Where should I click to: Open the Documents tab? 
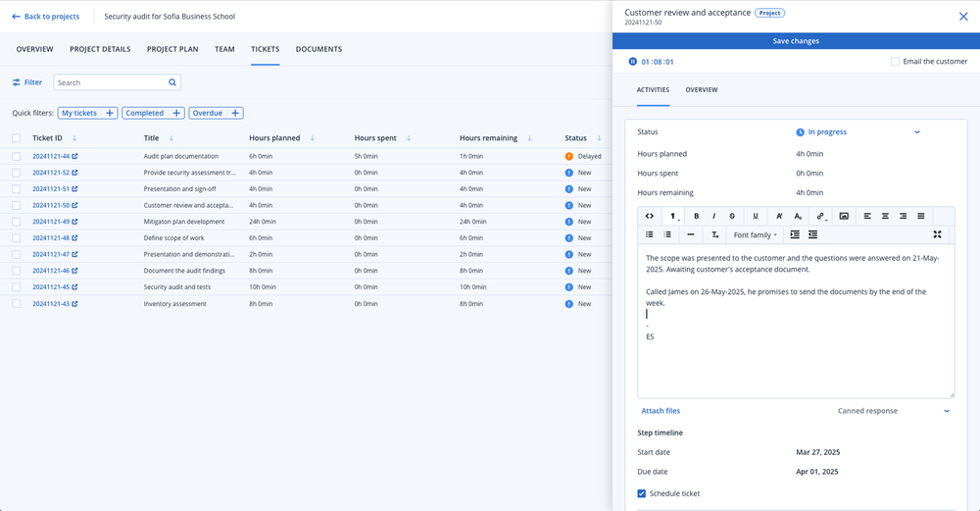click(318, 49)
